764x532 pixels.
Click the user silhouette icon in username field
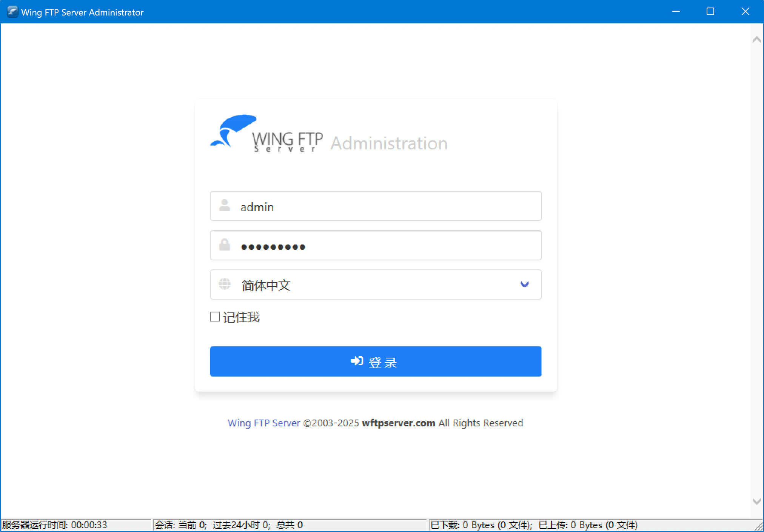[x=225, y=206]
